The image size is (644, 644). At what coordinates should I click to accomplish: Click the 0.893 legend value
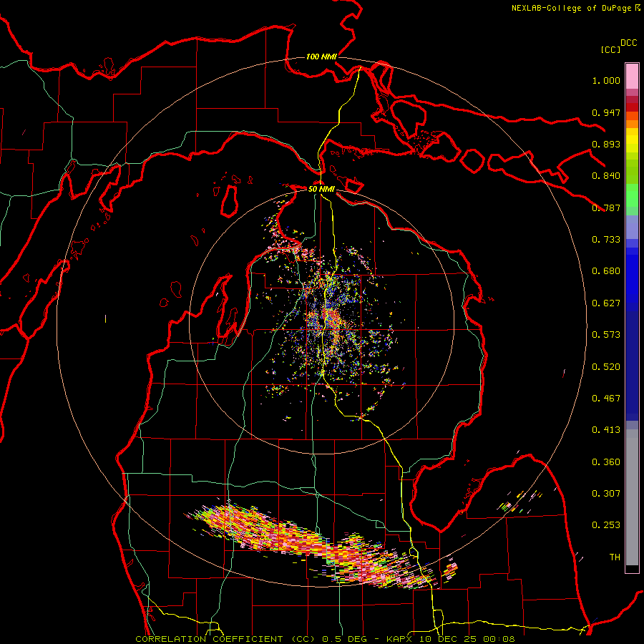(x=606, y=144)
